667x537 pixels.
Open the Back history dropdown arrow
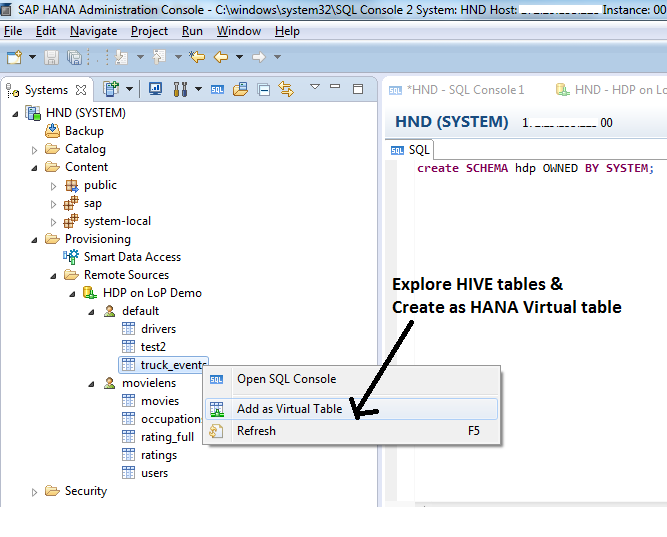(239, 57)
